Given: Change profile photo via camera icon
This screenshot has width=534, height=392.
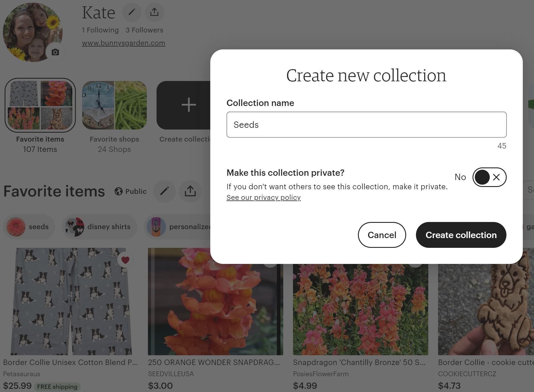Looking at the screenshot, I should tap(55, 52).
